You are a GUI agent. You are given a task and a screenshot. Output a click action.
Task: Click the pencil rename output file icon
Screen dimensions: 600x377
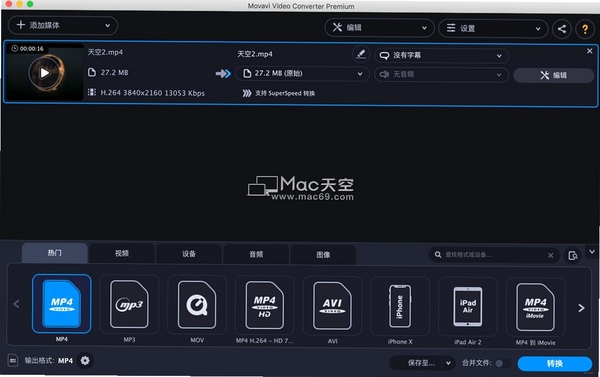360,54
